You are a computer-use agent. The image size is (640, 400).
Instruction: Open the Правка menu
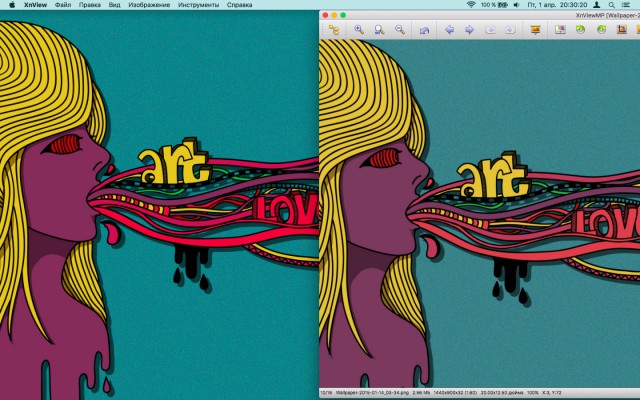click(x=90, y=5)
